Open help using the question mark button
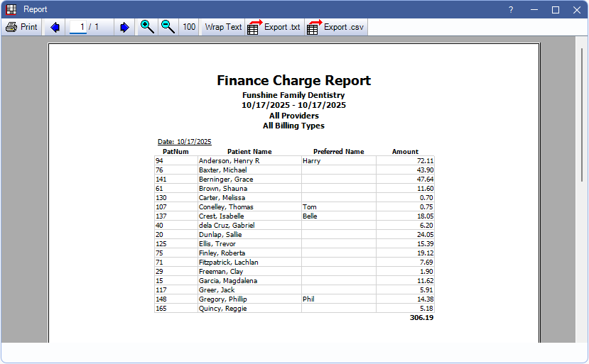The width and height of the screenshot is (589, 364). pos(510,9)
